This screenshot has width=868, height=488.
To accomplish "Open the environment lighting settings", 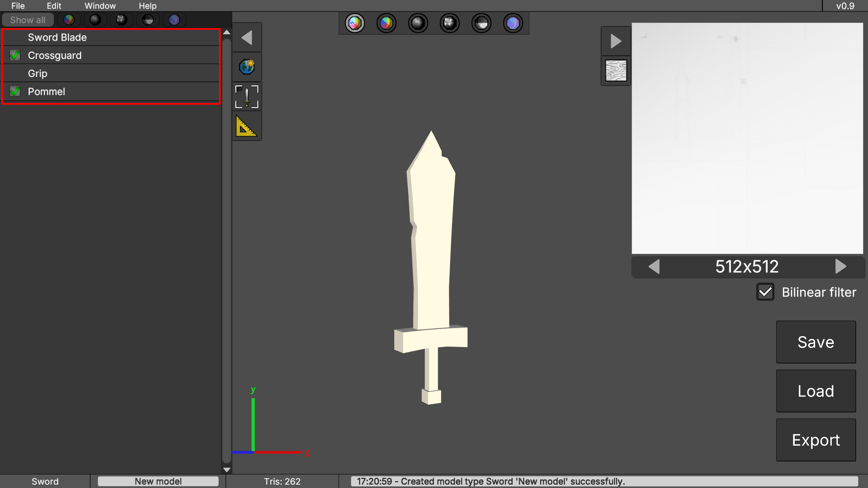I will pyautogui.click(x=247, y=67).
